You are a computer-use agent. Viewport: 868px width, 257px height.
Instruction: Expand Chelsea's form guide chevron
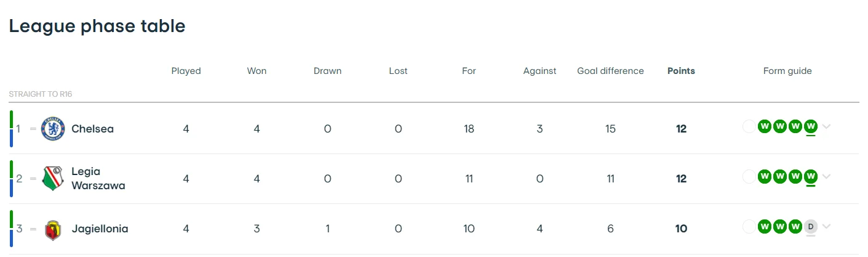[826, 126]
